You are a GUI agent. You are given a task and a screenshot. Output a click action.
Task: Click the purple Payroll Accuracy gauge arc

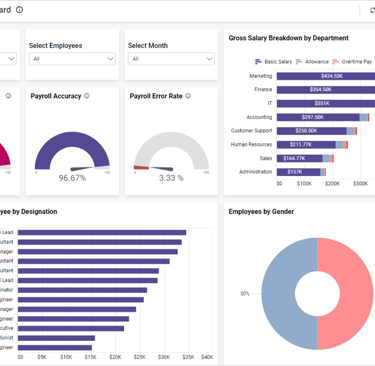coord(72,140)
